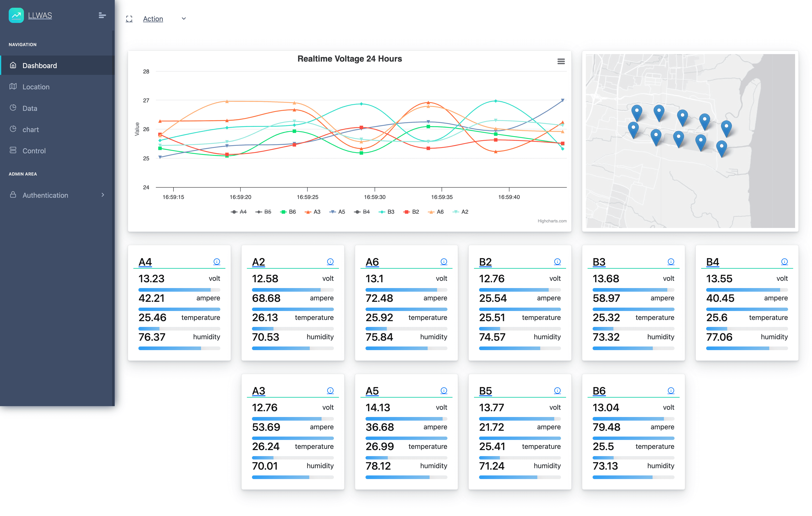The image size is (812, 516).
Task: Expand the Action dropdown chevron
Action: click(x=184, y=19)
